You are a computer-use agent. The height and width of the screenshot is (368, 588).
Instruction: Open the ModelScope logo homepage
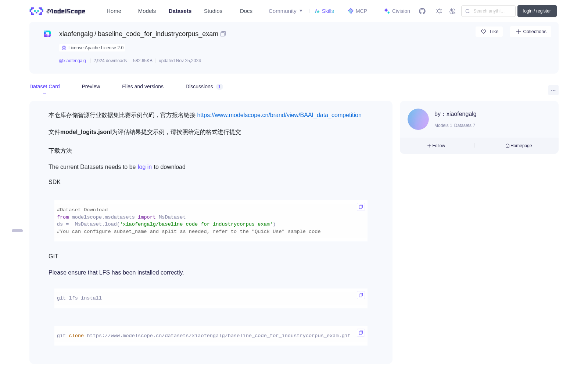pos(58,11)
